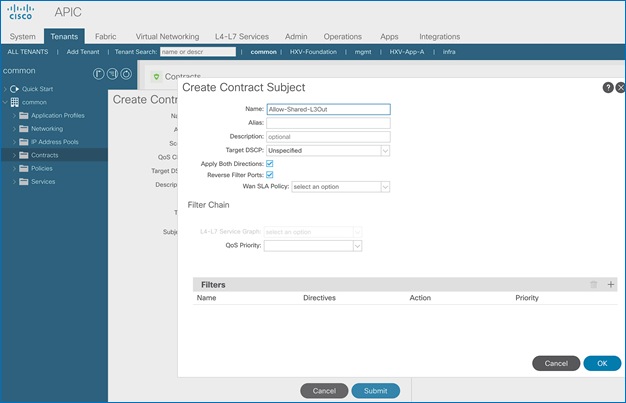Add a filter with the plus icon

(610, 284)
